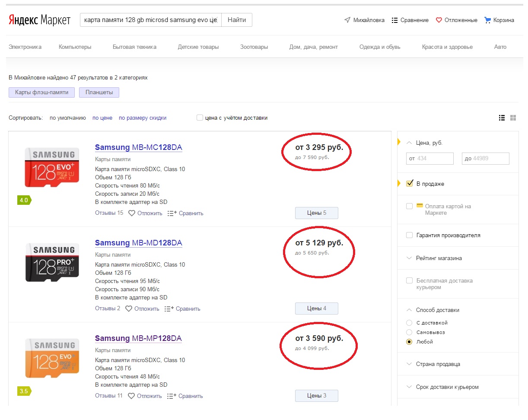Switch to grid view icon
The width and height of the screenshot is (528, 420).
pyautogui.click(x=513, y=118)
